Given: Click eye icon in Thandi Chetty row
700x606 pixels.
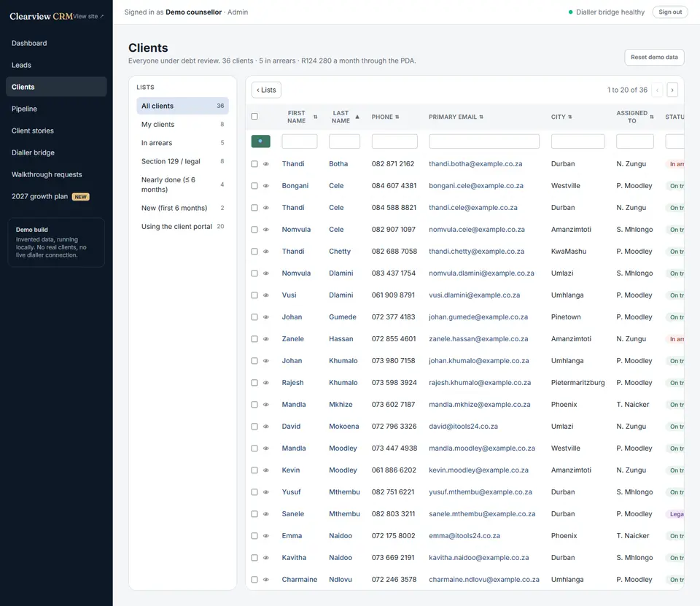Looking at the screenshot, I should coord(266,252).
